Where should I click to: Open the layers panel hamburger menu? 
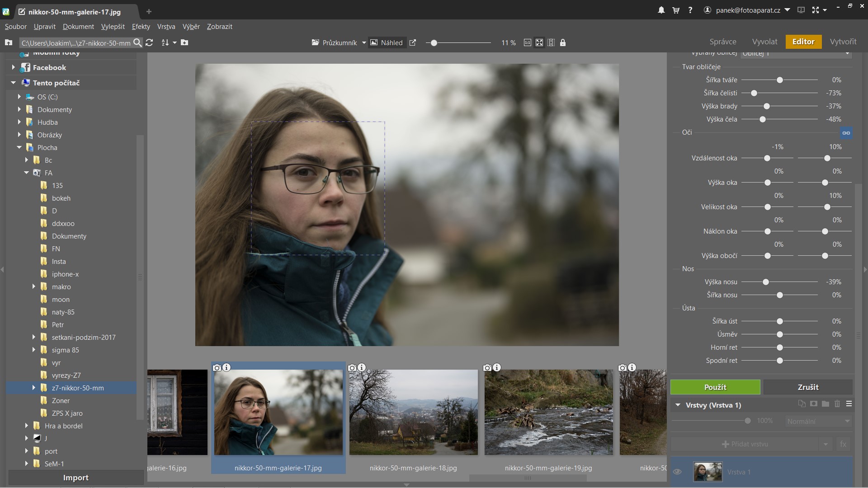click(849, 404)
